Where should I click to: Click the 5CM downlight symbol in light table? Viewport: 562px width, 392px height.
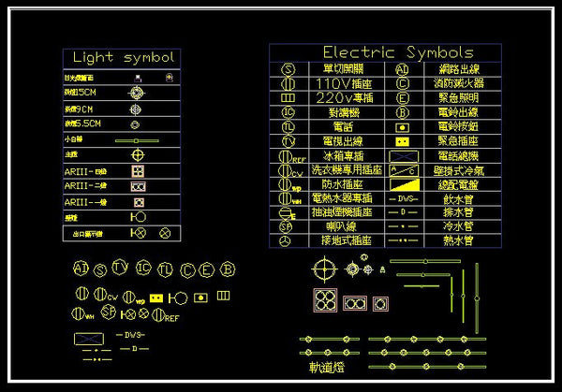click(138, 94)
